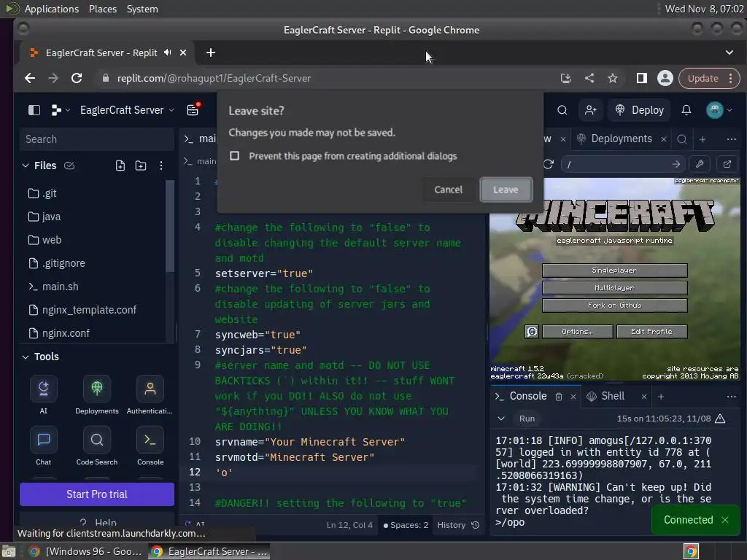
Task: Click the Leave button in dialog
Action: click(x=506, y=190)
